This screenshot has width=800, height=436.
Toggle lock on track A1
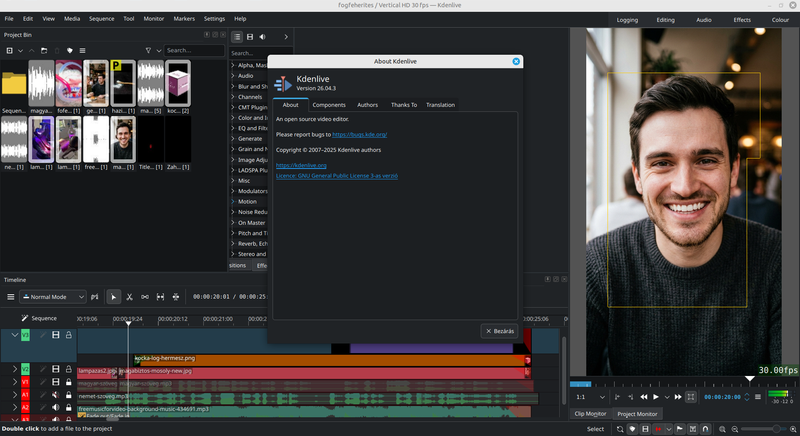pos(68,395)
